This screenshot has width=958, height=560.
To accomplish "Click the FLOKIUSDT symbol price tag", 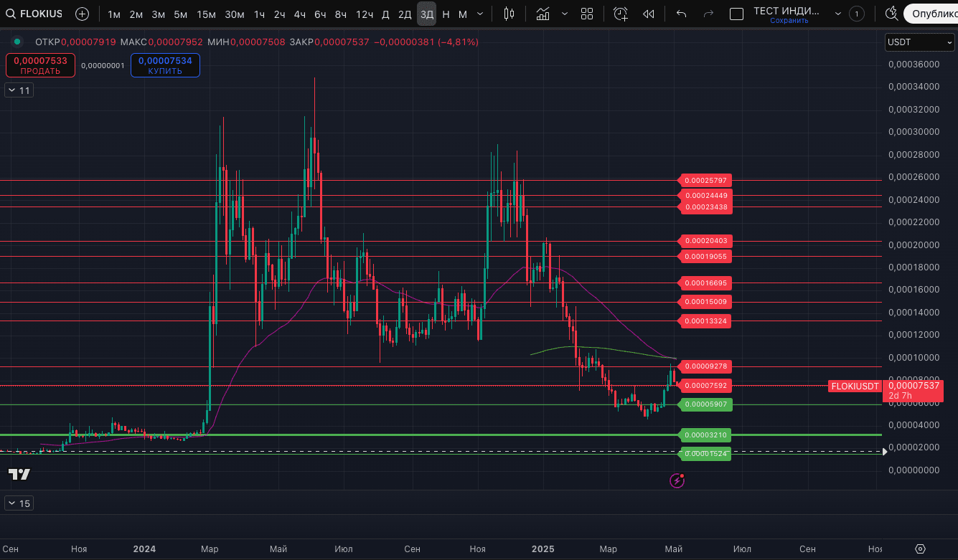I will point(855,386).
